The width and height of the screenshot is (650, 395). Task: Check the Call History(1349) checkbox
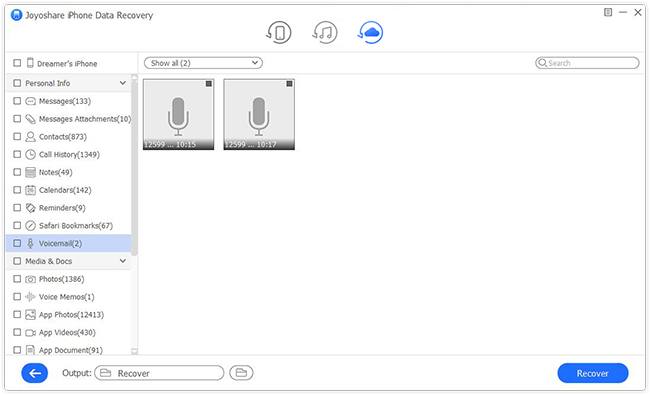[17, 155]
